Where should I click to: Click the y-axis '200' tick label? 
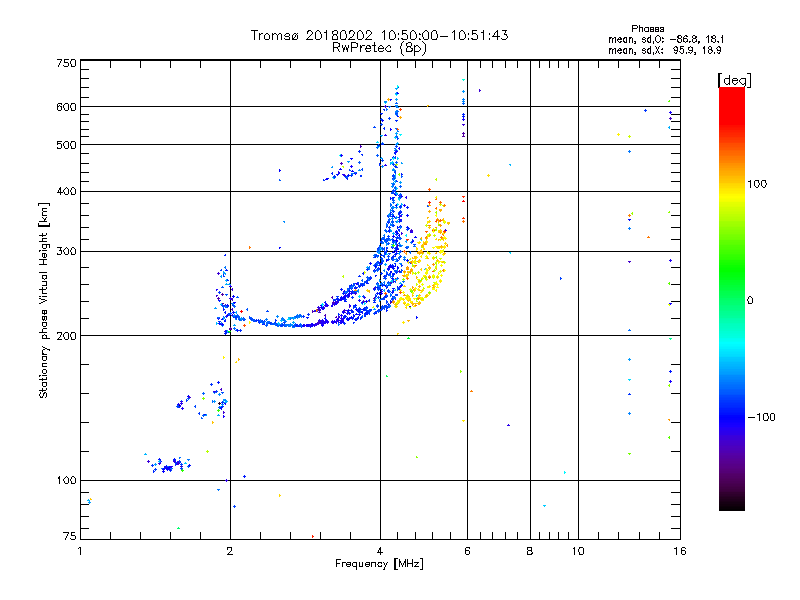coord(66,336)
